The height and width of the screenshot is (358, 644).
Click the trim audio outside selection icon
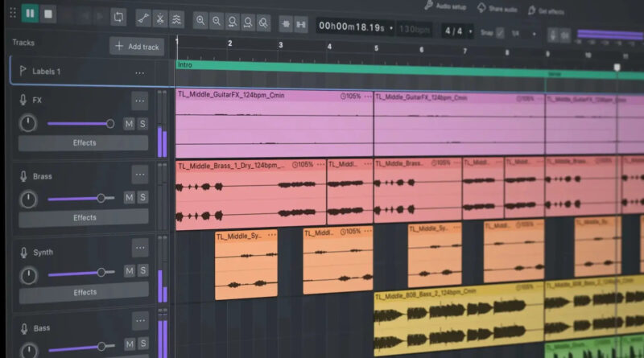(x=286, y=24)
